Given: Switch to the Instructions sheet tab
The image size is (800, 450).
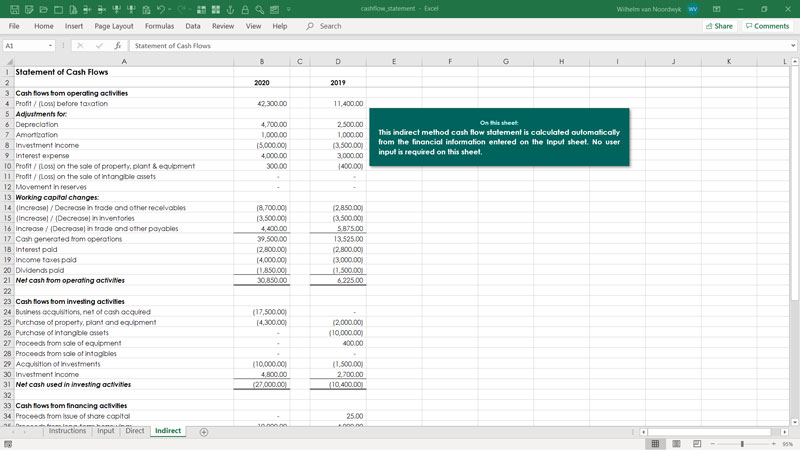Looking at the screenshot, I should point(67,431).
